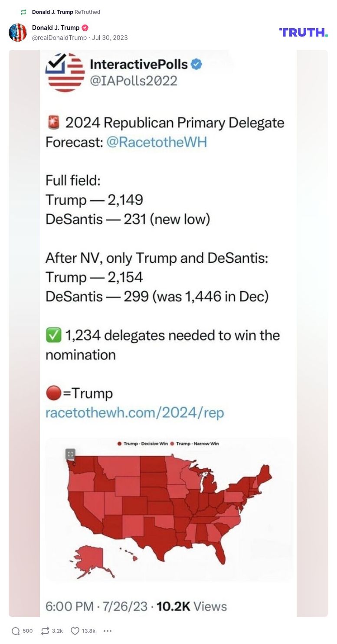The image size is (337, 644).
Task: Click the ReTruth arrows icon below post
Action: pyautogui.click(x=45, y=631)
